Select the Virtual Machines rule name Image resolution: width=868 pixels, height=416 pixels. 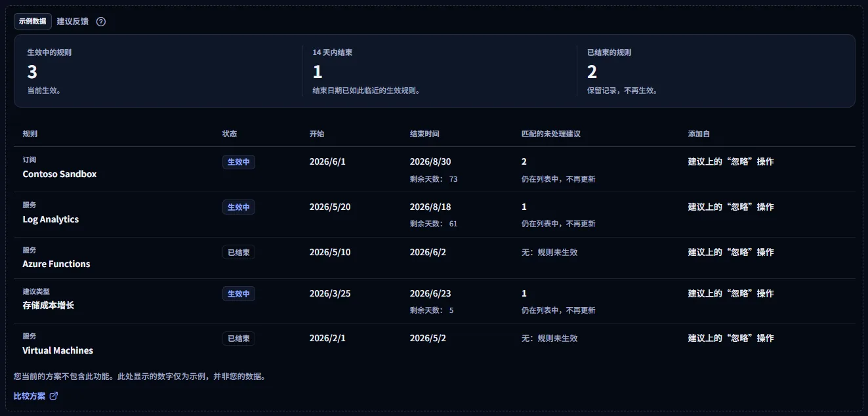[x=58, y=350]
